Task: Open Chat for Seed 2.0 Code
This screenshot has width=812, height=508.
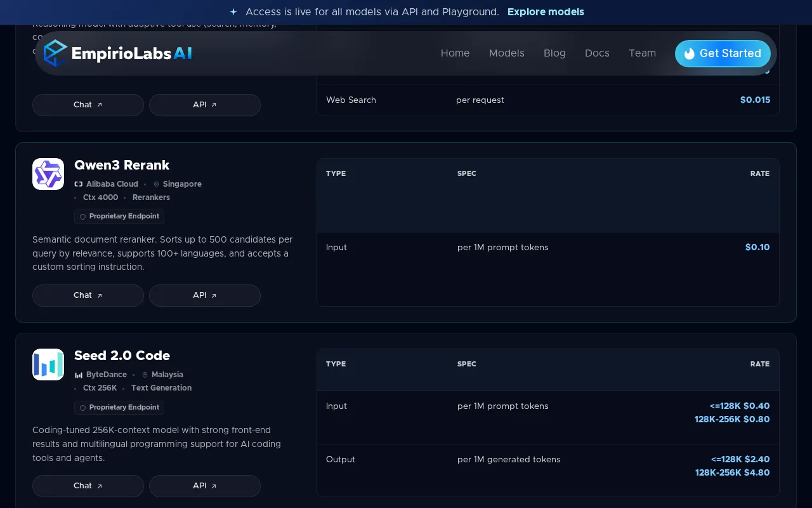Action: [x=88, y=486]
